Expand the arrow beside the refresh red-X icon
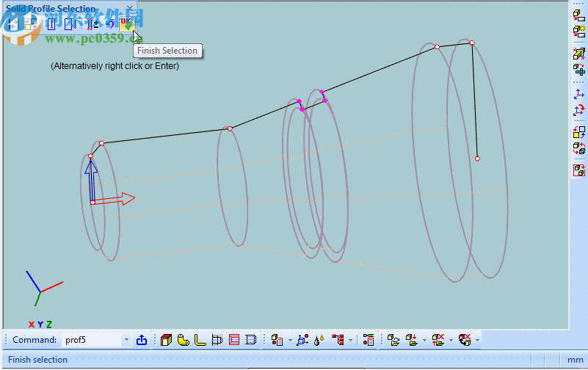This screenshot has width=588, height=370. 477,341
